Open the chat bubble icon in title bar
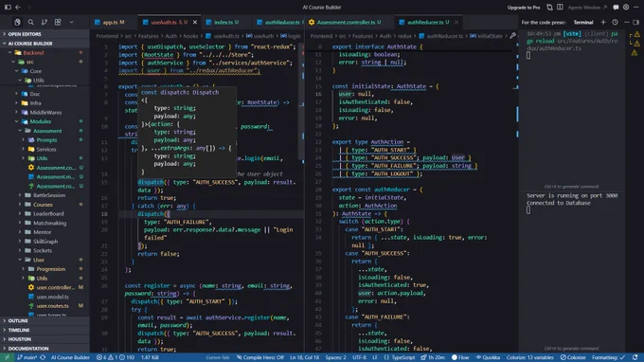The height and width of the screenshot is (362, 644). click(617, 7)
